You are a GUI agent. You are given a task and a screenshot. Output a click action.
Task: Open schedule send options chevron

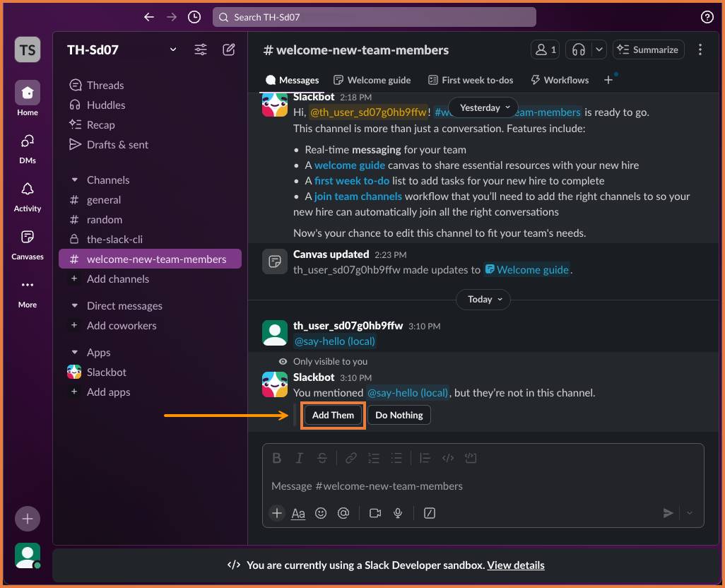coord(690,513)
